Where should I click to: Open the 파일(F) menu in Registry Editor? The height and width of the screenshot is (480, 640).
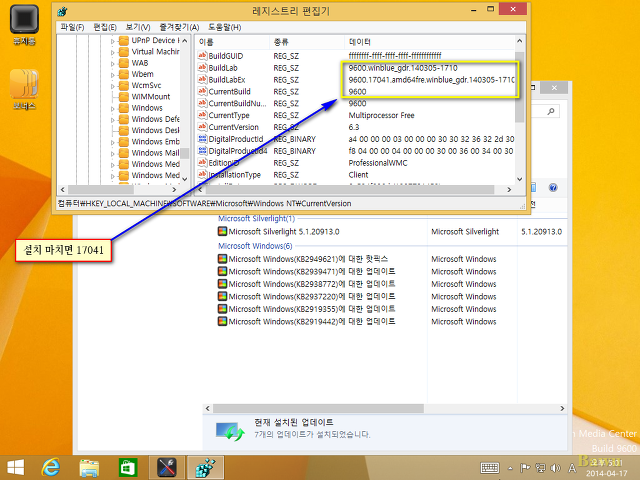[x=72, y=27]
